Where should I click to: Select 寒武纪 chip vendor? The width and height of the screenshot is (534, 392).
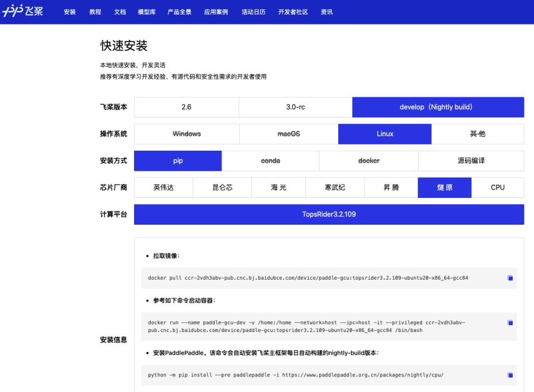click(335, 187)
